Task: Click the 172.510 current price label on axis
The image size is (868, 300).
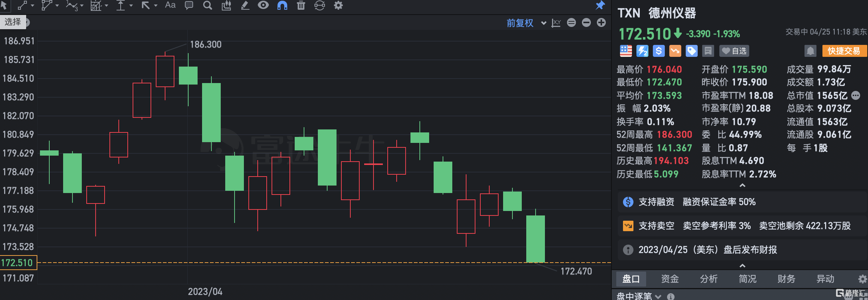Action: [18, 263]
